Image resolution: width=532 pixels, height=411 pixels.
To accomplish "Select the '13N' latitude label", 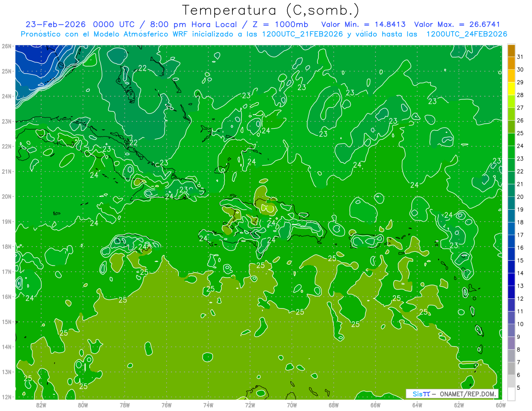I will [6, 372].
